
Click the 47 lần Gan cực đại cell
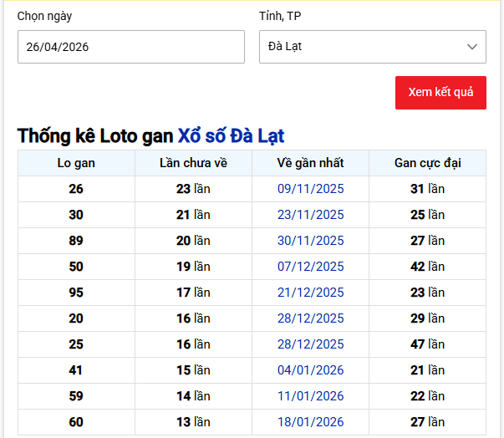click(427, 344)
